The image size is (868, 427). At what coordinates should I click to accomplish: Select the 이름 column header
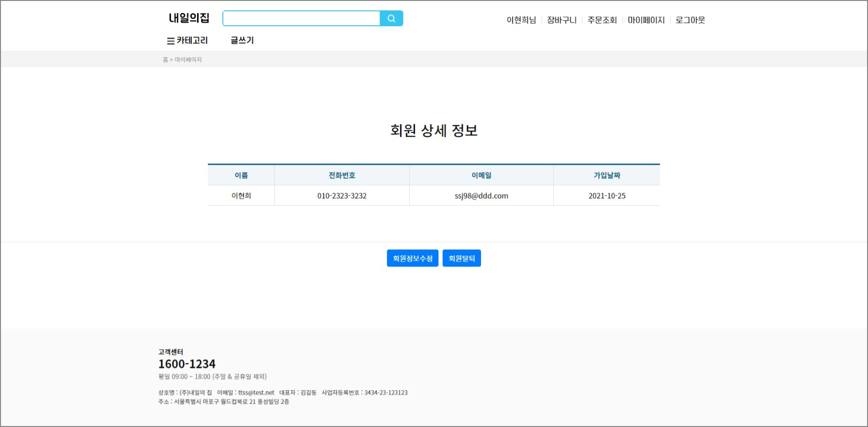(x=241, y=175)
